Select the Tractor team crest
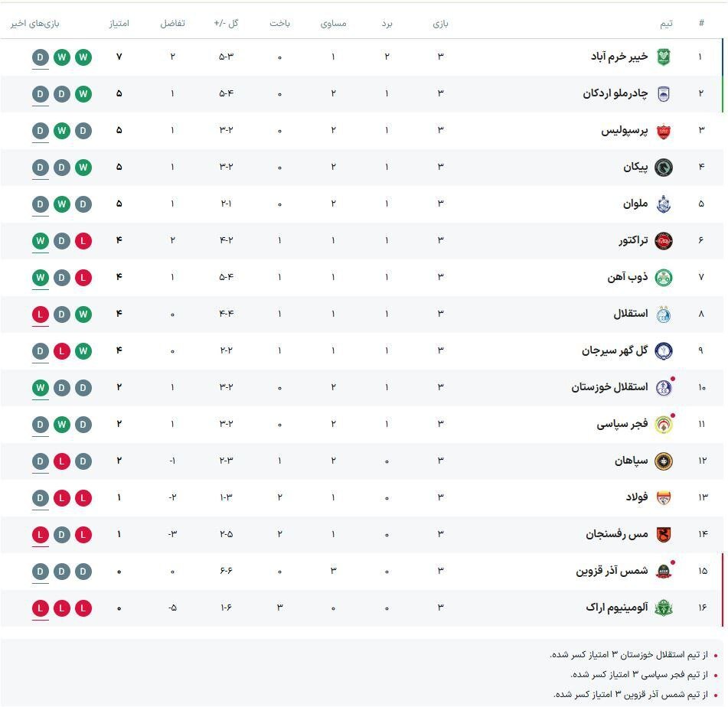728x707 pixels. coord(664,239)
